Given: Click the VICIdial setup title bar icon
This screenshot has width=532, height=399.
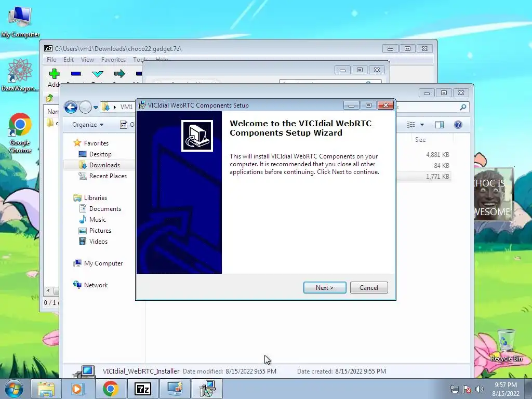Looking at the screenshot, I should pyautogui.click(x=142, y=105).
